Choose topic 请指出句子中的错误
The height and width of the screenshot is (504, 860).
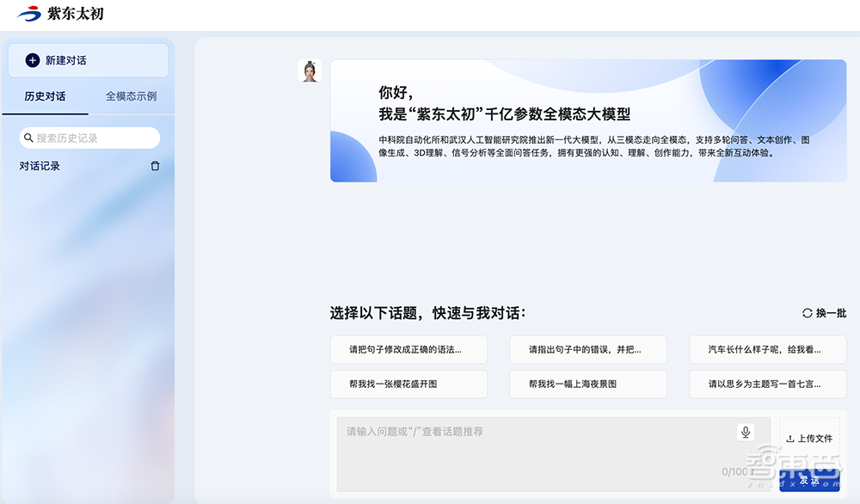587,349
